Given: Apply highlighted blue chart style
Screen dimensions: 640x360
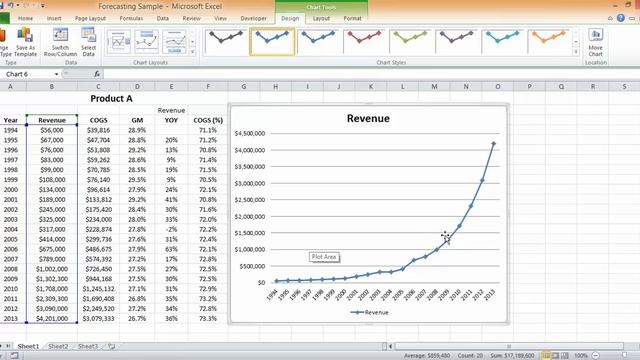Looking at the screenshot, I should pos(272,42).
